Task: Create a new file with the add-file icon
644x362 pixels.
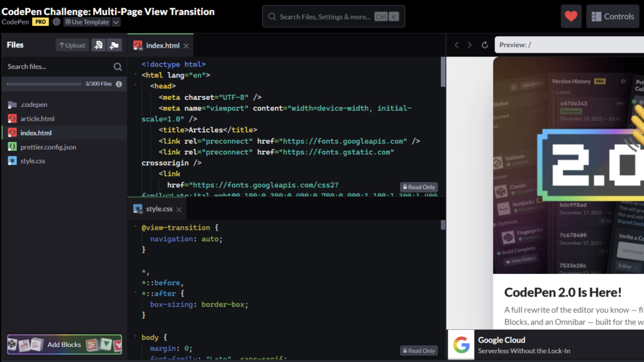Action: click(x=98, y=45)
